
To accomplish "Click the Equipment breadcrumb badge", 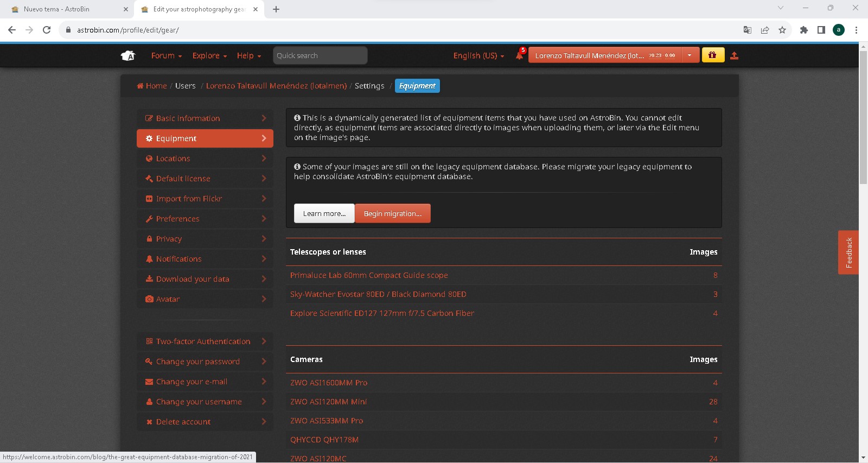I will click(417, 86).
